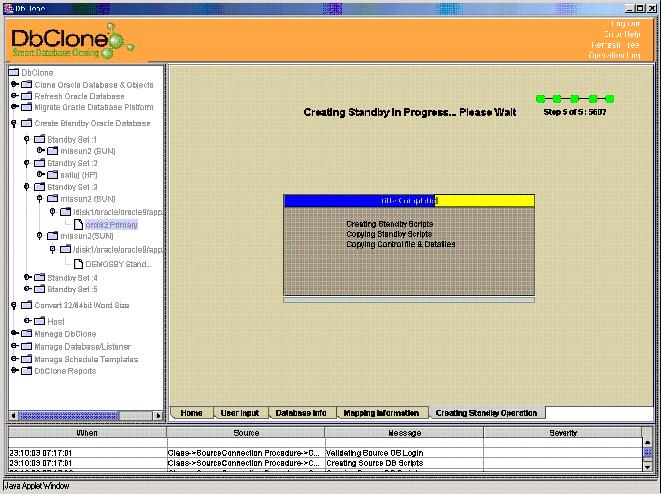The height and width of the screenshot is (496, 662).
Task: Click the Log Off link
Action: (x=625, y=24)
